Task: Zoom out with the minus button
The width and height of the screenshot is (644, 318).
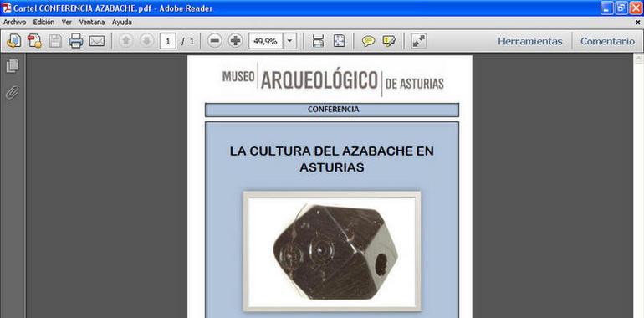Action: pyautogui.click(x=214, y=41)
